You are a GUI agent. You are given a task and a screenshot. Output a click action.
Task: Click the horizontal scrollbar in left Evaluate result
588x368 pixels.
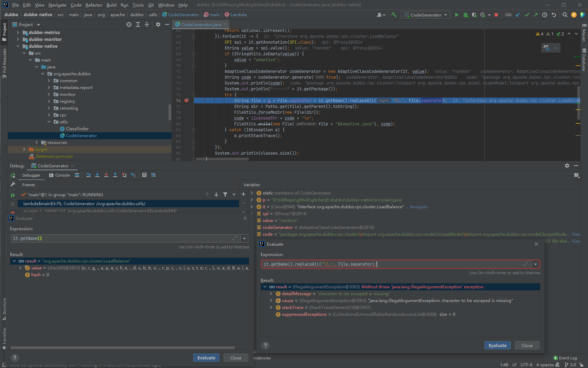[x=123, y=348]
